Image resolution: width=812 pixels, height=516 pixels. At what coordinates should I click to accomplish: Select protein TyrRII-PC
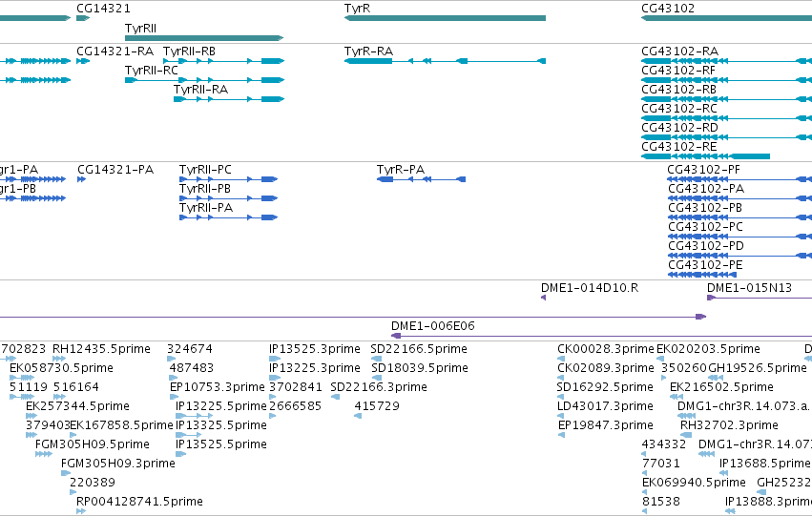pos(205,170)
